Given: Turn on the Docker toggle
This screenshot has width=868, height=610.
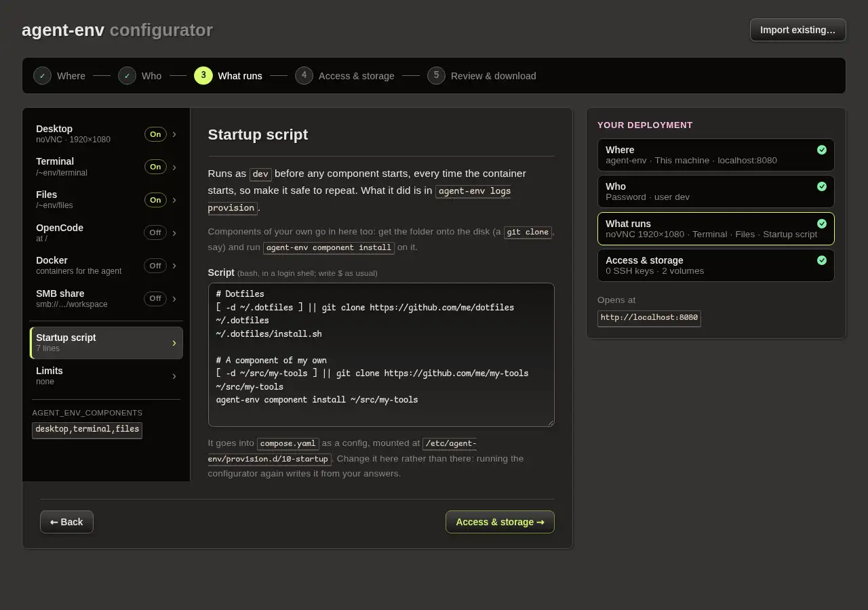Looking at the screenshot, I should [x=155, y=266].
